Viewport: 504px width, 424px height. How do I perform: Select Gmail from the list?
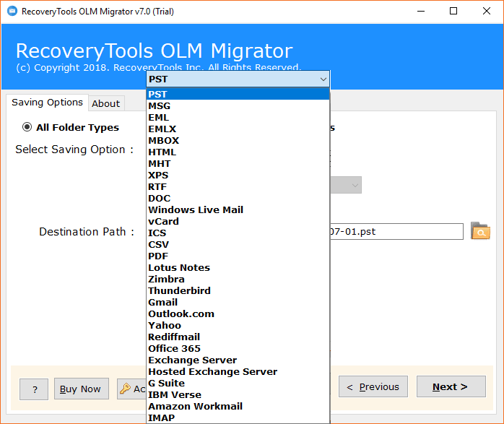click(238, 303)
